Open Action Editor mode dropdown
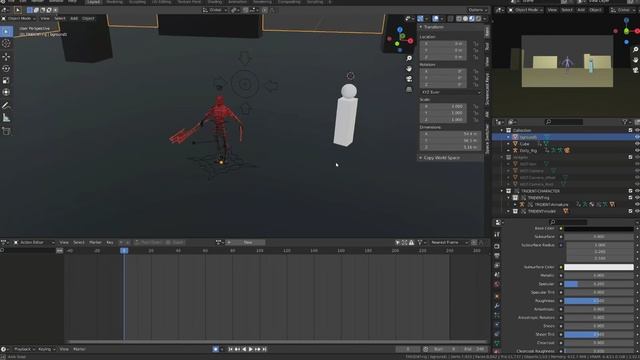This screenshot has width=640, height=360. click(x=33, y=242)
